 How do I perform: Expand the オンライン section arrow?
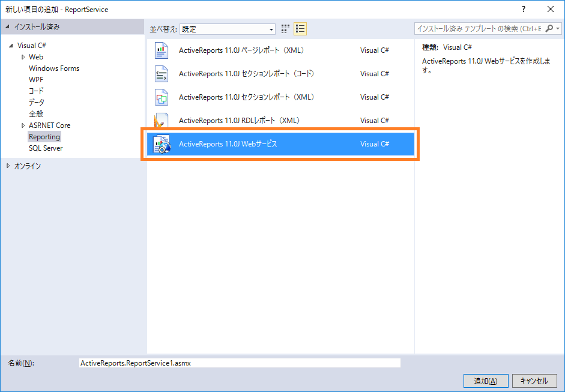pyautogui.click(x=8, y=166)
